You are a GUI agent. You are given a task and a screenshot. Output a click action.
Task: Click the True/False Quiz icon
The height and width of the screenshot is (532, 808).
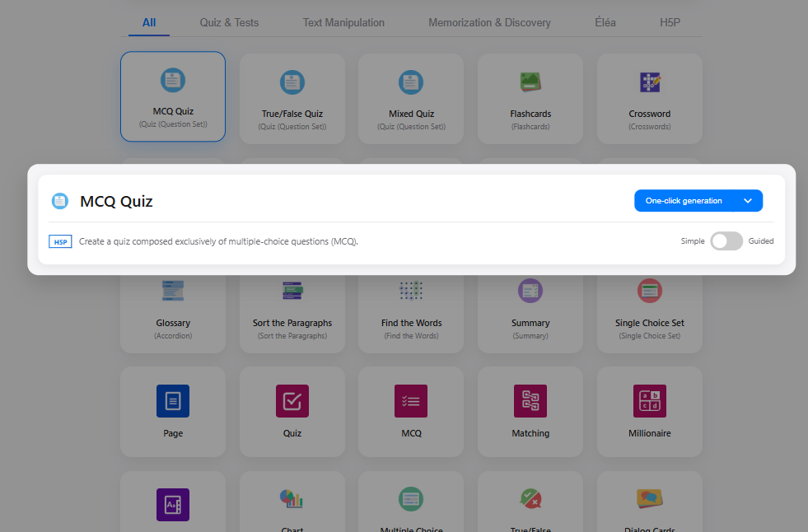pyautogui.click(x=292, y=82)
